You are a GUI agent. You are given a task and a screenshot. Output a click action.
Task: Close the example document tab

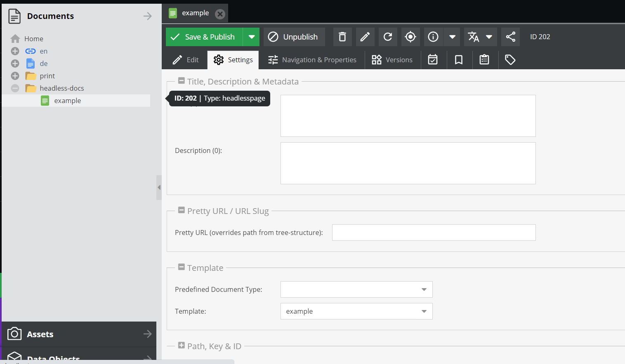pyautogui.click(x=220, y=14)
